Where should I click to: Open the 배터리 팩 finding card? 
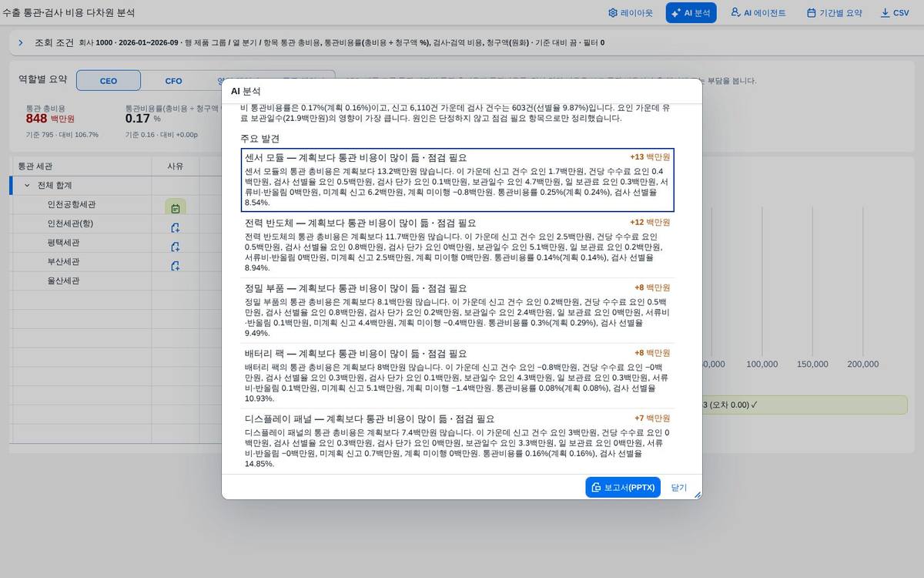point(457,375)
